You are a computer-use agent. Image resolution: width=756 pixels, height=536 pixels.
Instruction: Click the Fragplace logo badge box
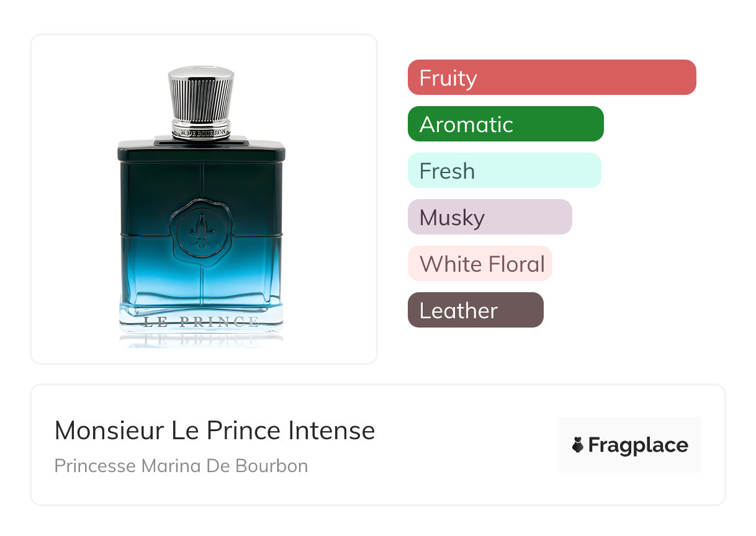coord(630,445)
